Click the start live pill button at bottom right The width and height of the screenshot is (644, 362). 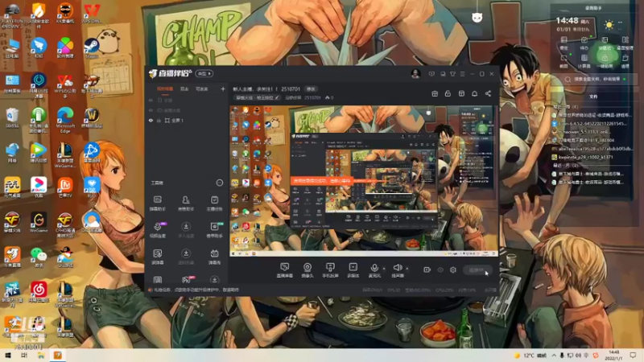tap(477, 270)
